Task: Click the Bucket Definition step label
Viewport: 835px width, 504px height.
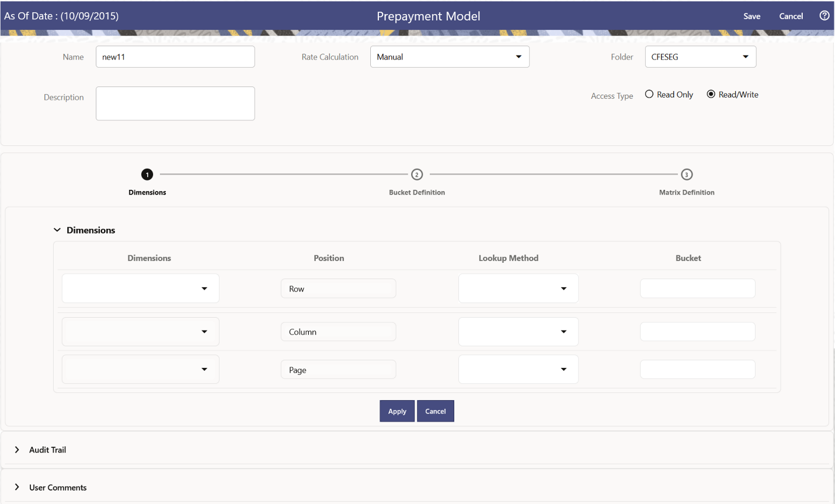Action: 417,192
